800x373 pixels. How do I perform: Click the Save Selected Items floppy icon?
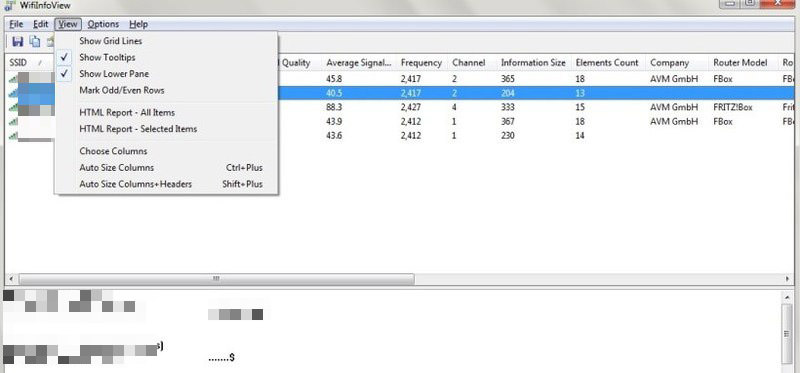[x=17, y=42]
